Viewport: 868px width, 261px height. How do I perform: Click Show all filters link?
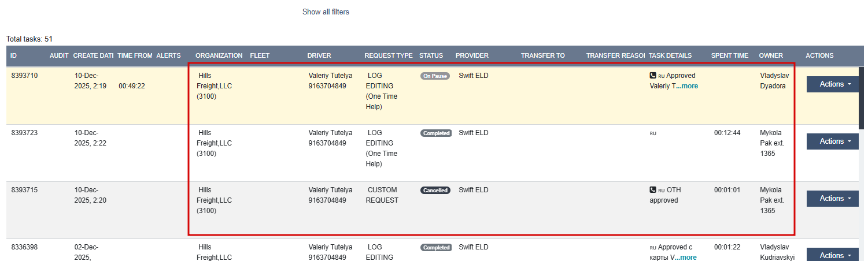(x=326, y=12)
